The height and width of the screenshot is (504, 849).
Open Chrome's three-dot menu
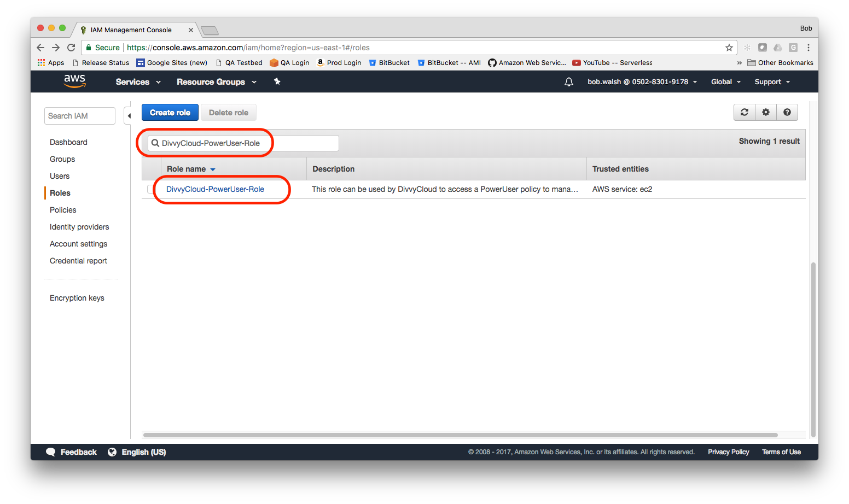(809, 48)
